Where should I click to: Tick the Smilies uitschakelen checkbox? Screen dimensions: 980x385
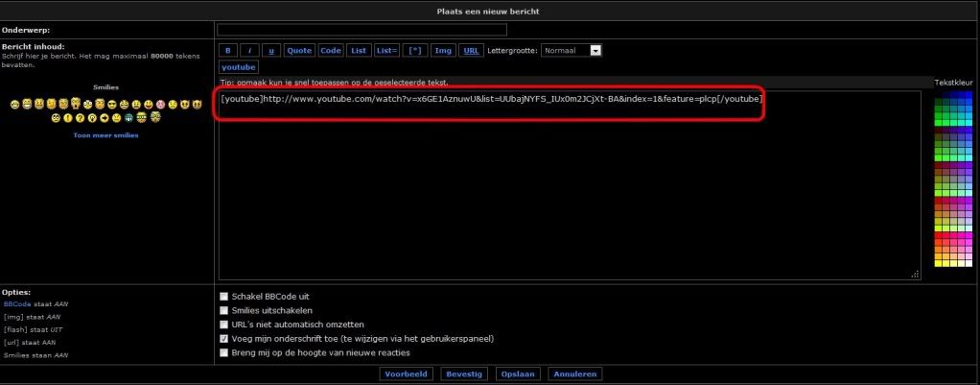[x=223, y=310]
